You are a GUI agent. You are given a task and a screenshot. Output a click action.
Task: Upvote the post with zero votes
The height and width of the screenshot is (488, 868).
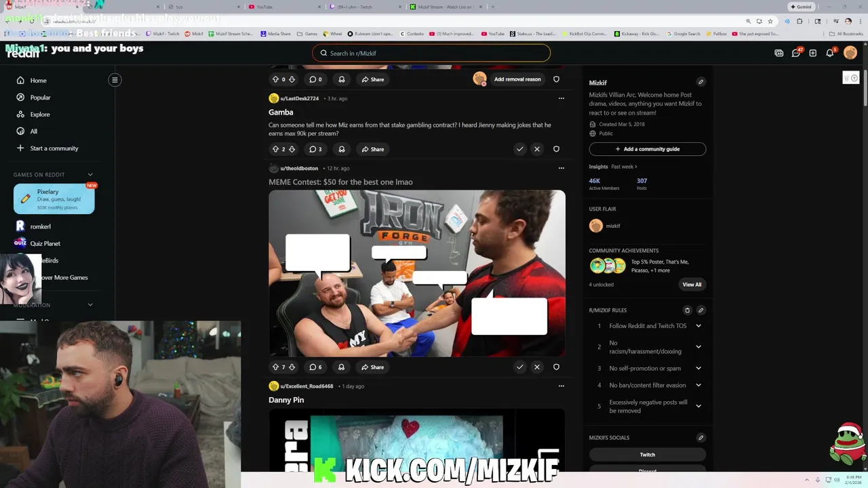click(x=275, y=79)
